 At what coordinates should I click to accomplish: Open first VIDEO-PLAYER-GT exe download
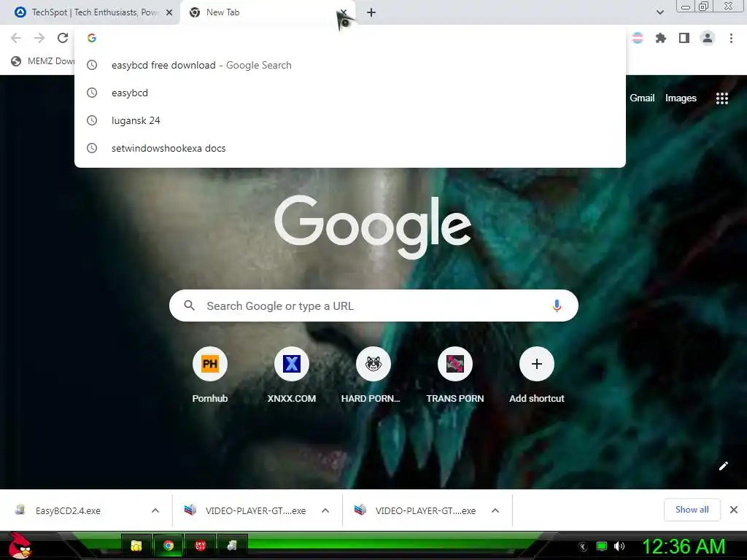coord(245,510)
